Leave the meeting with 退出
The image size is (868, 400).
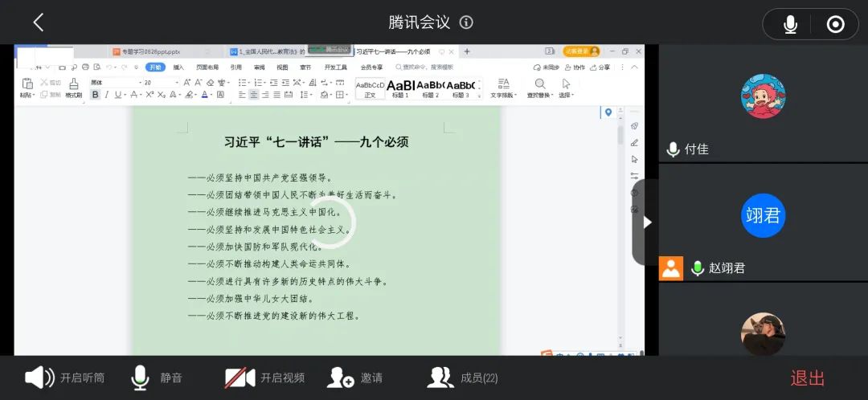807,378
